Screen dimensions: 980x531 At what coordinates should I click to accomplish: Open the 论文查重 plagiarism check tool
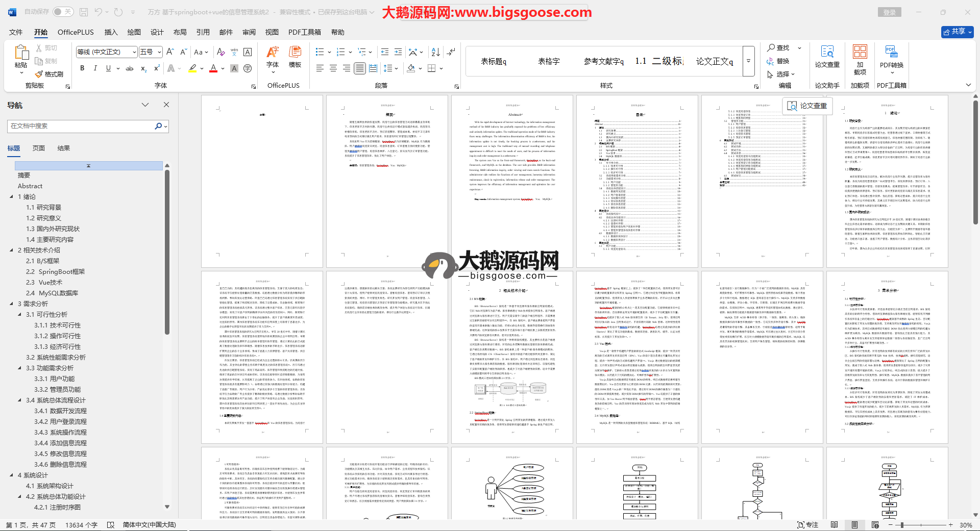tap(827, 56)
